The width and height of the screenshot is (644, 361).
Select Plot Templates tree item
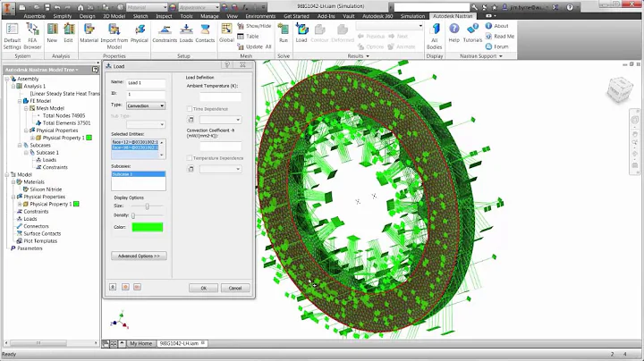point(40,240)
